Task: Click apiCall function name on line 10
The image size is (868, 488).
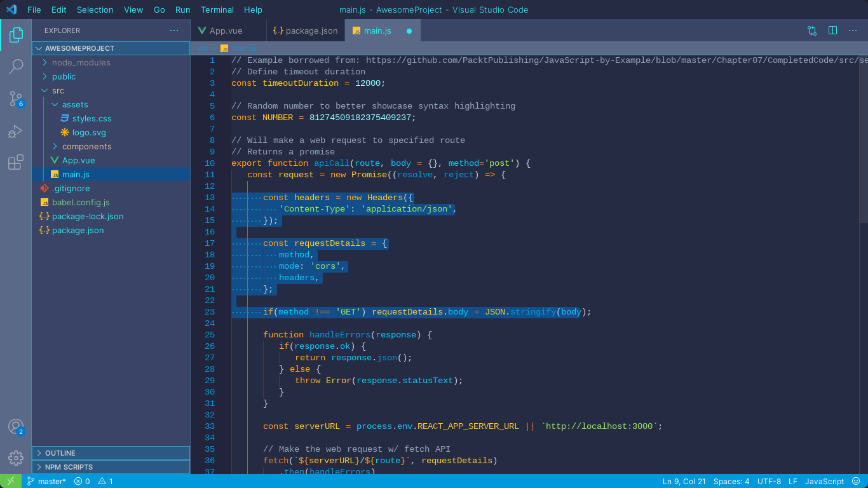Action: 332,163
